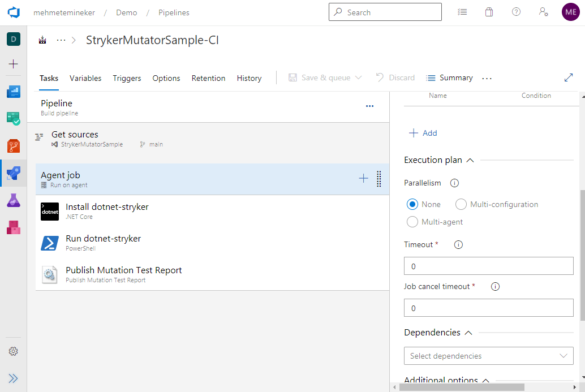Go to mehmetemineker organization breadcrumb

tap(64, 12)
